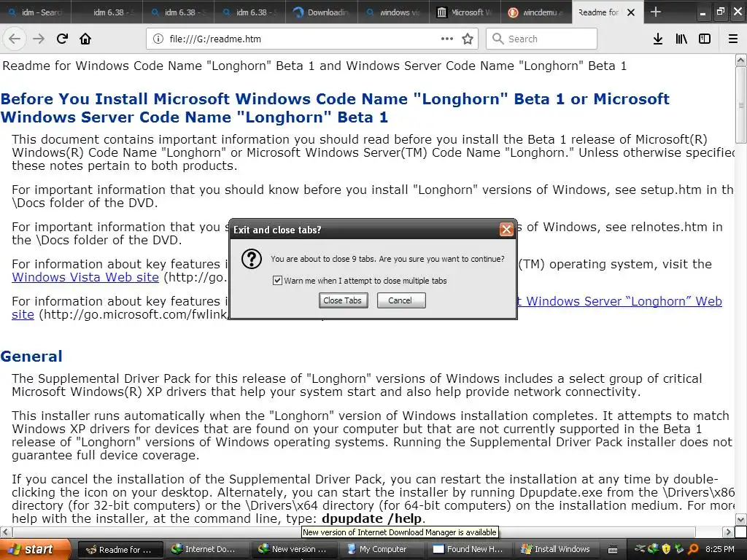747x560 pixels.
Task: Switch to the 'idm - Search' tab
Action: coord(35,12)
